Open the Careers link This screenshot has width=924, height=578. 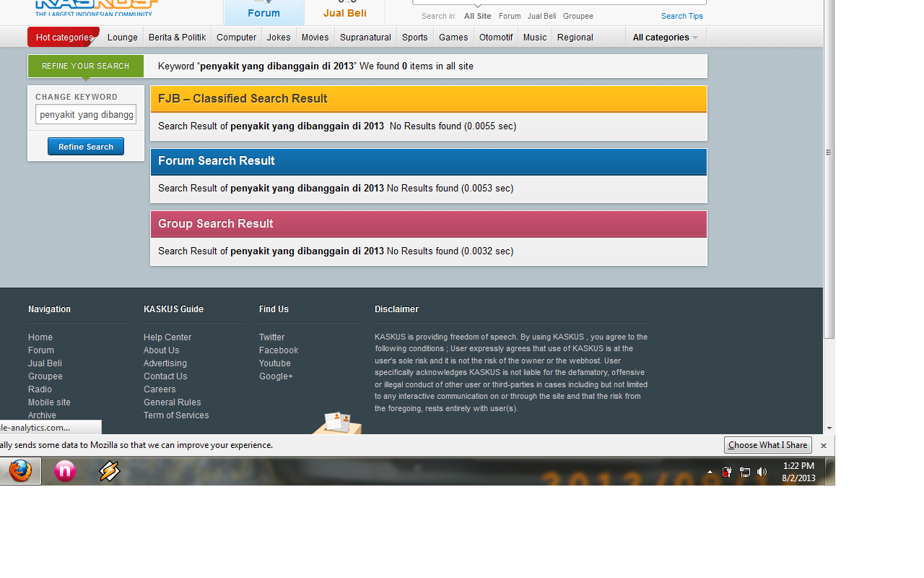pyautogui.click(x=160, y=389)
